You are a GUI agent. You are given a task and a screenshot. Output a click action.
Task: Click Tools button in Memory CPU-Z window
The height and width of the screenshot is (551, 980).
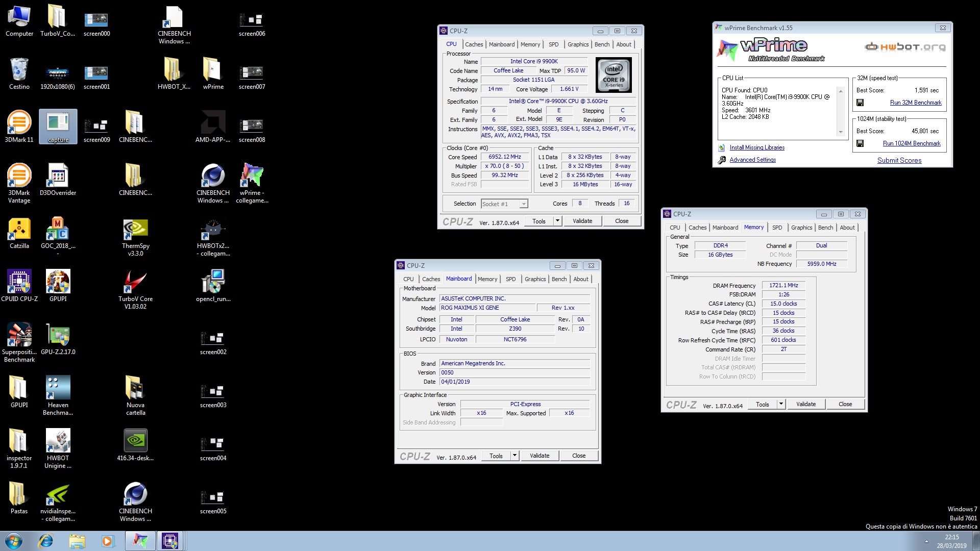(x=763, y=404)
